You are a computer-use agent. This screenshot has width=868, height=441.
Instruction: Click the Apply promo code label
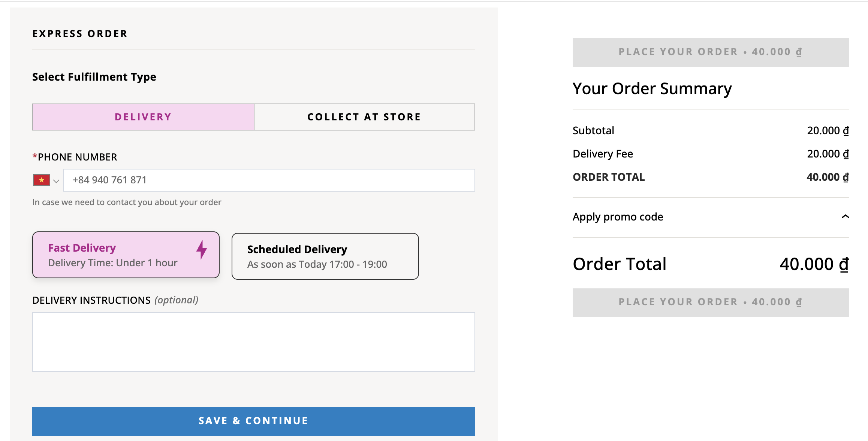click(x=618, y=217)
